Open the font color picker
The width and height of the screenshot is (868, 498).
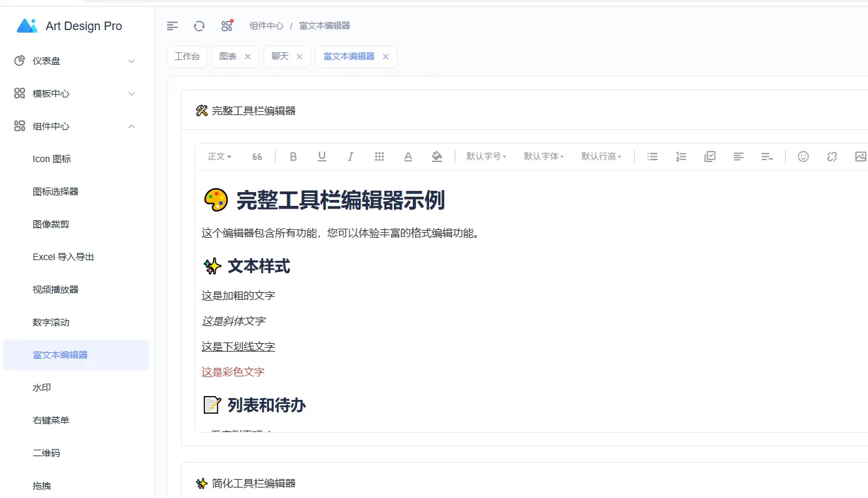[x=408, y=156]
